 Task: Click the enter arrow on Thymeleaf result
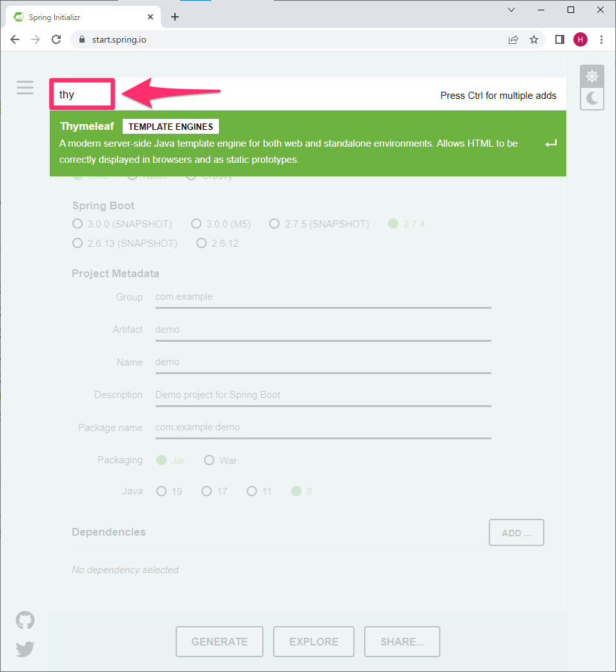tap(551, 143)
